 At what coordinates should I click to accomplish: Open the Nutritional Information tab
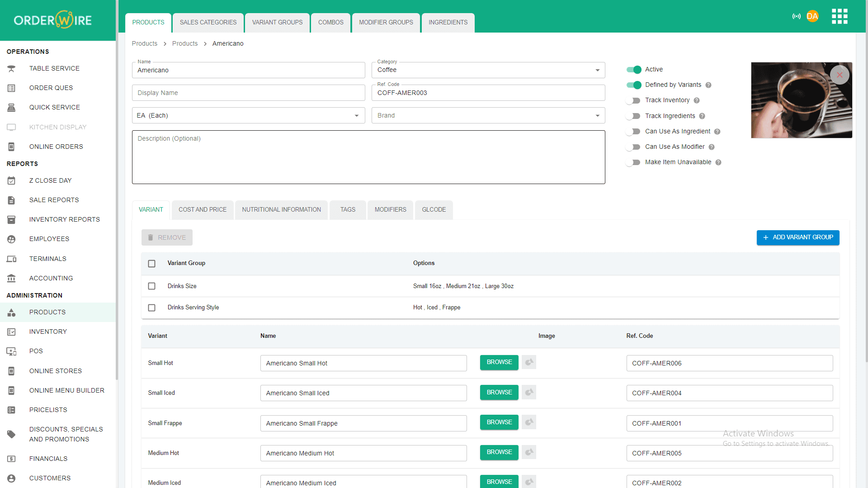[281, 210]
